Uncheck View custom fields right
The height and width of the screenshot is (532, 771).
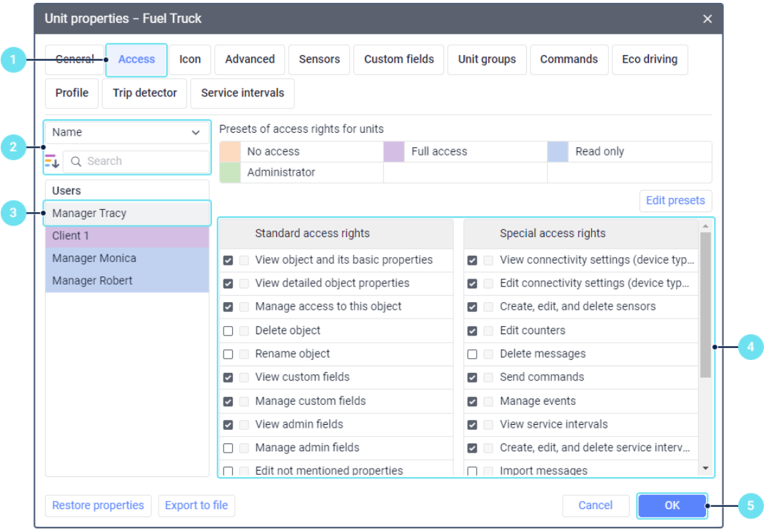228,377
